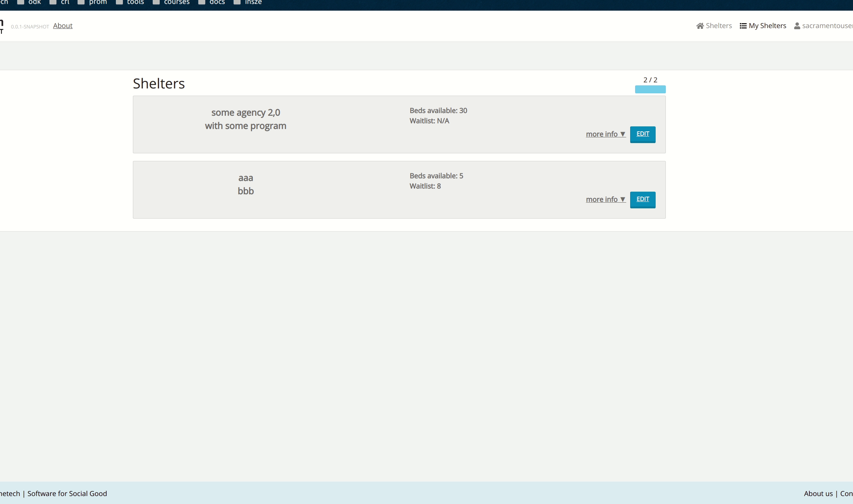
Task: Expand more info for the aaa shelter
Action: tap(605, 199)
